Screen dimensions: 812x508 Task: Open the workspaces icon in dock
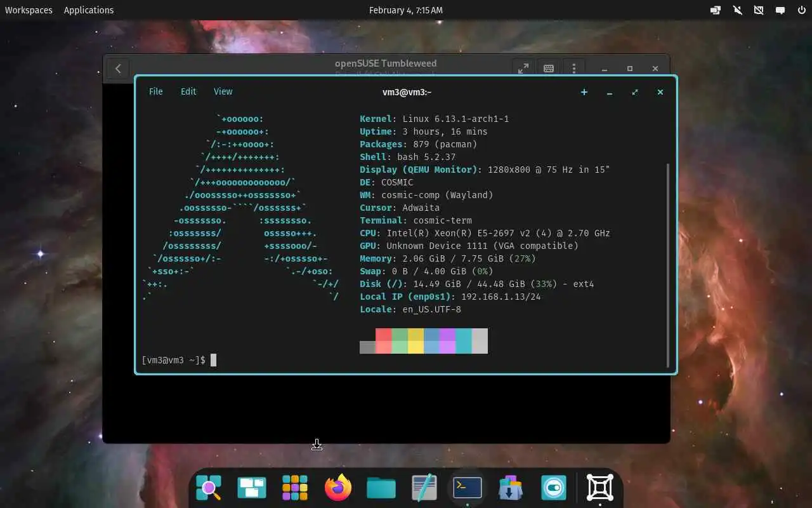252,488
